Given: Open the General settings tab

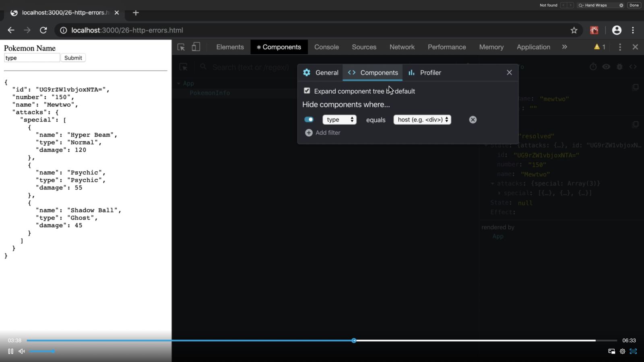Looking at the screenshot, I should [x=321, y=73].
